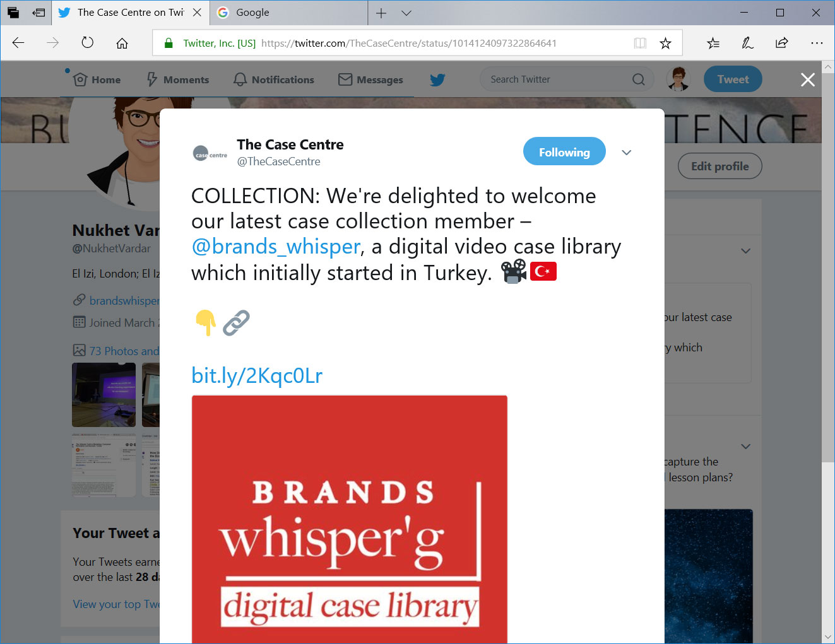The image size is (835, 644).
Task: Toggle the Following button for The Case Centre
Action: point(564,151)
